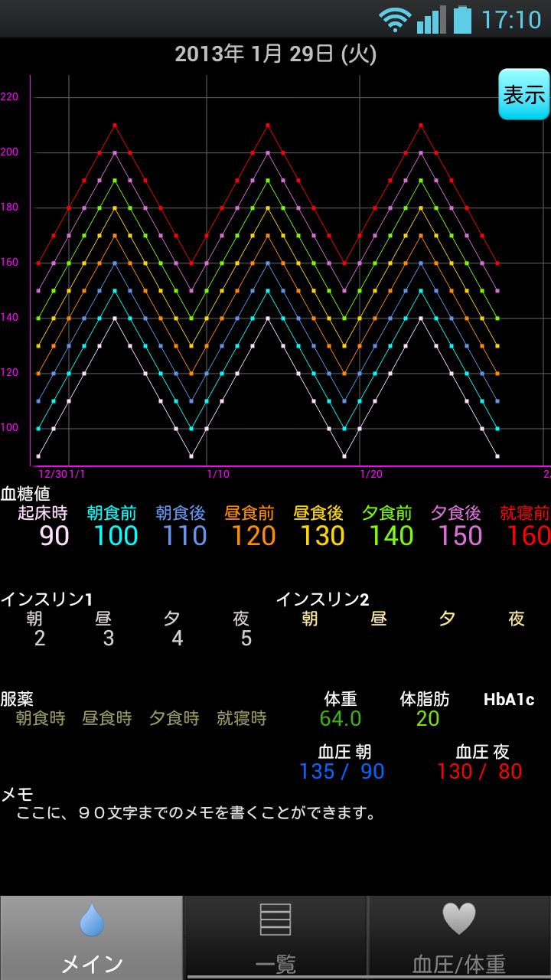Image resolution: width=551 pixels, height=980 pixels.
Task: Select インスリン1 朝 value 2
Action: pos(40,639)
